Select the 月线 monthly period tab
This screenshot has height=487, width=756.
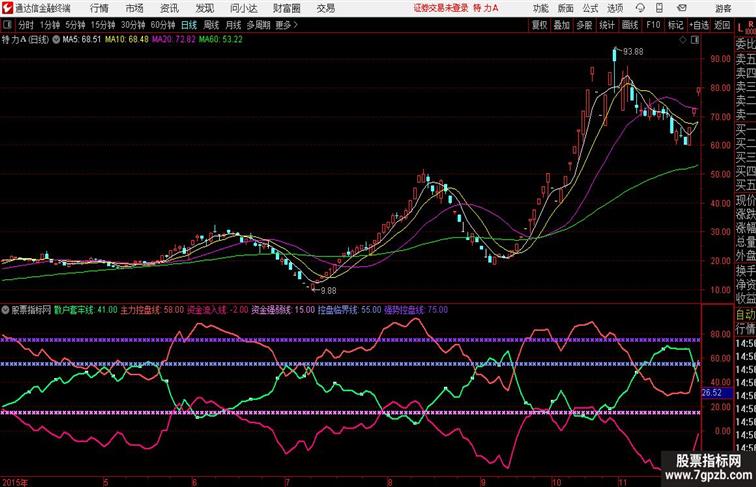click(x=233, y=25)
